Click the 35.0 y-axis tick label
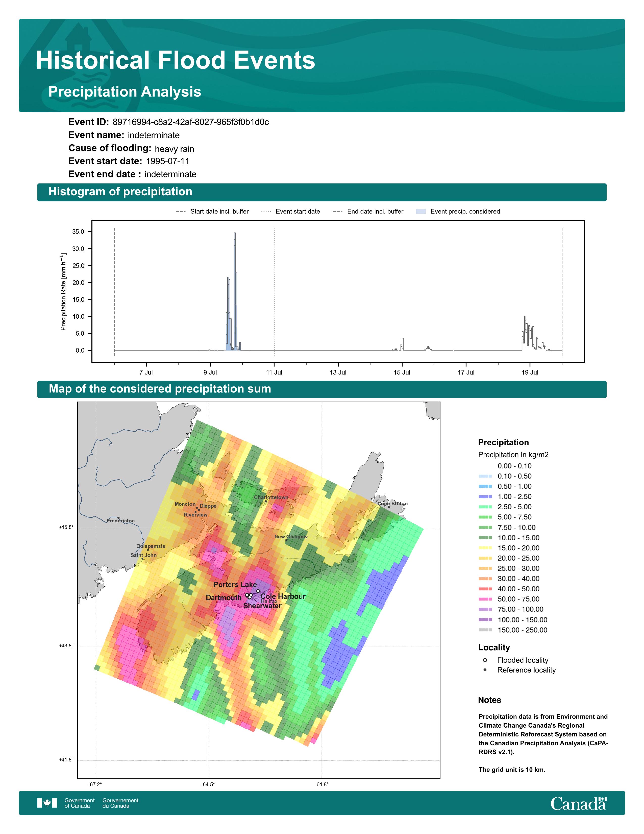The height and width of the screenshot is (834, 644). click(78, 232)
